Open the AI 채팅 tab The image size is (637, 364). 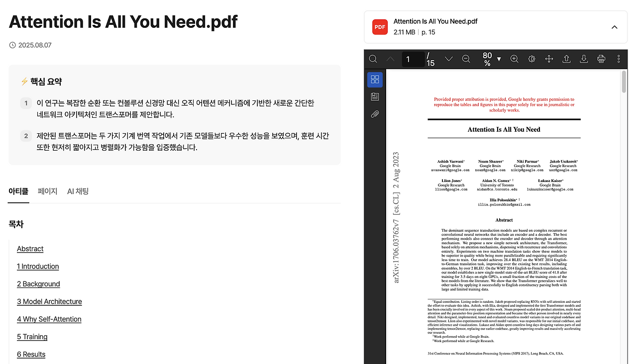pyautogui.click(x=78, y=191)
